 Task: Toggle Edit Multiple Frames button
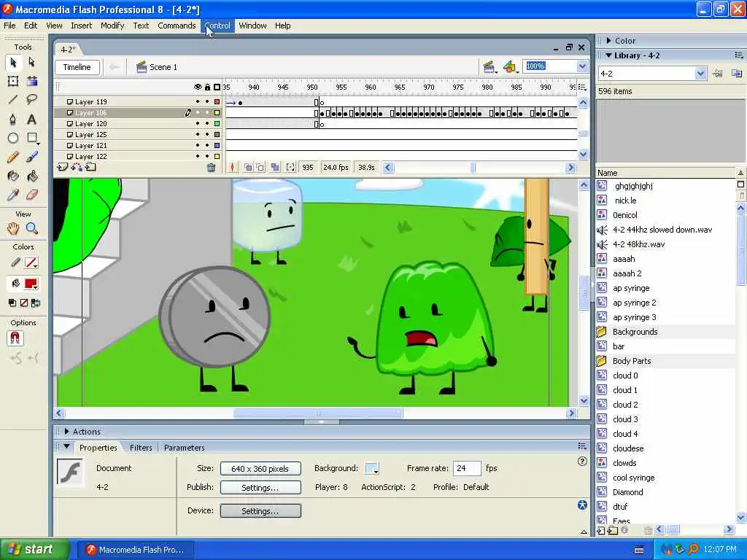click(275, 167)
